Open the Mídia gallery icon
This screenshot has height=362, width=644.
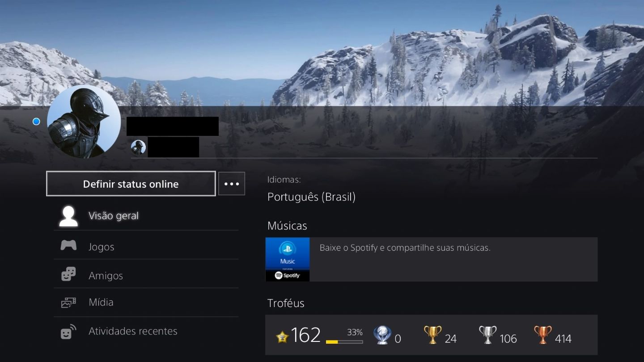(68, 303)
